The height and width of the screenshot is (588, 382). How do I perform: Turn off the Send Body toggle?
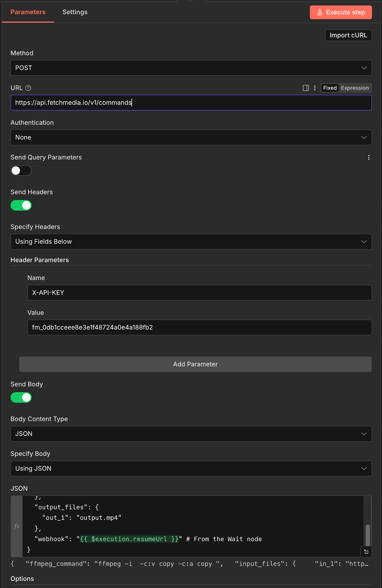coord(21,398)
